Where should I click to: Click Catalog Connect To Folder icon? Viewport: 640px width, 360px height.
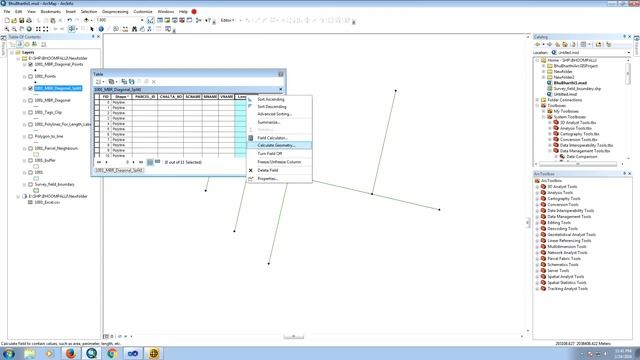[x=599, y=44]
